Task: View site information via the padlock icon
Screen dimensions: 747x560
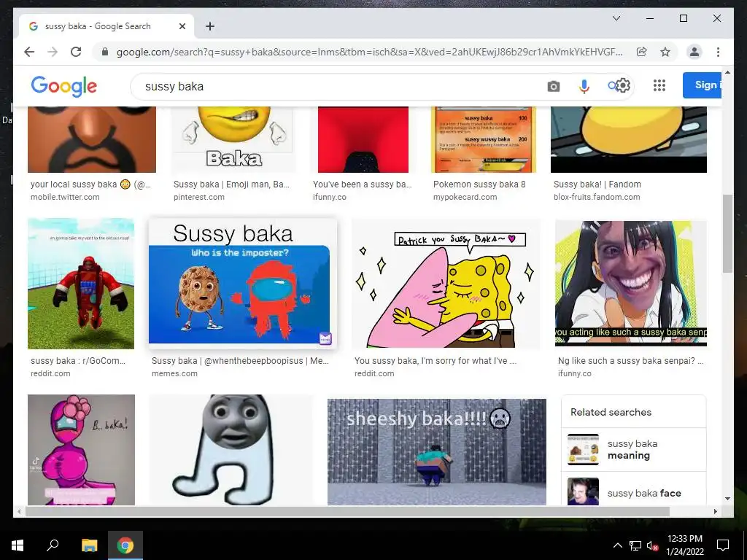Action: (x=105, y=52)
